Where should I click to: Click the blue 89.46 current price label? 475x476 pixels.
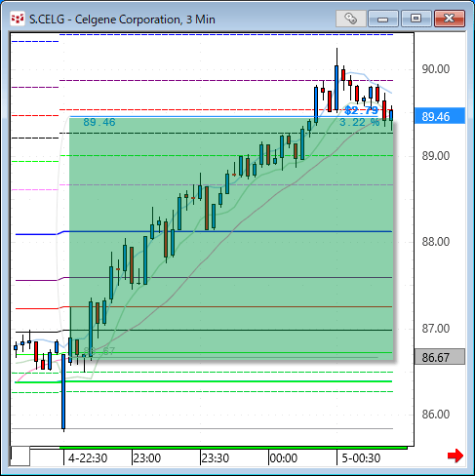pos(440,116)
